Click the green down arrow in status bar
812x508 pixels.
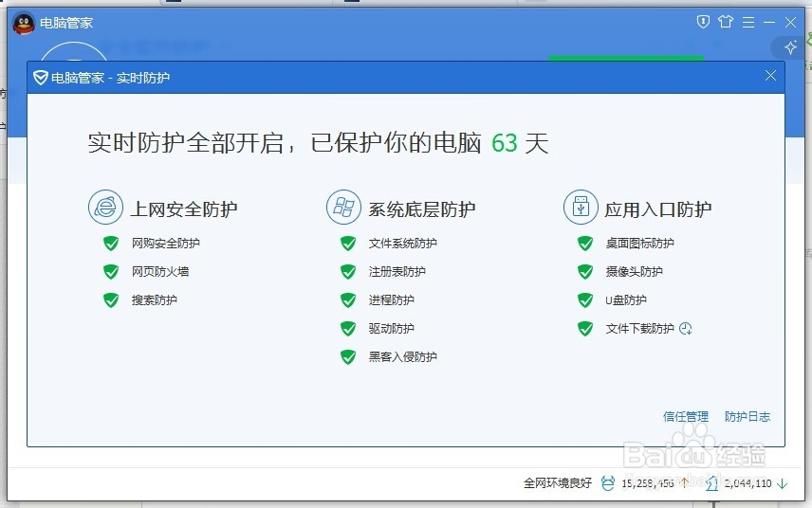click(x=783, y=483)
